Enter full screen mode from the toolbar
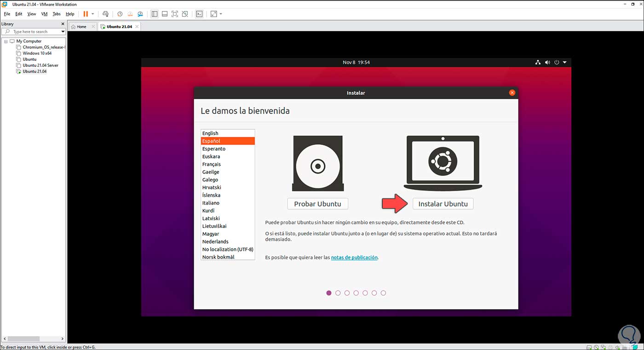Screen dimensions: 644x350 (175, 14)
